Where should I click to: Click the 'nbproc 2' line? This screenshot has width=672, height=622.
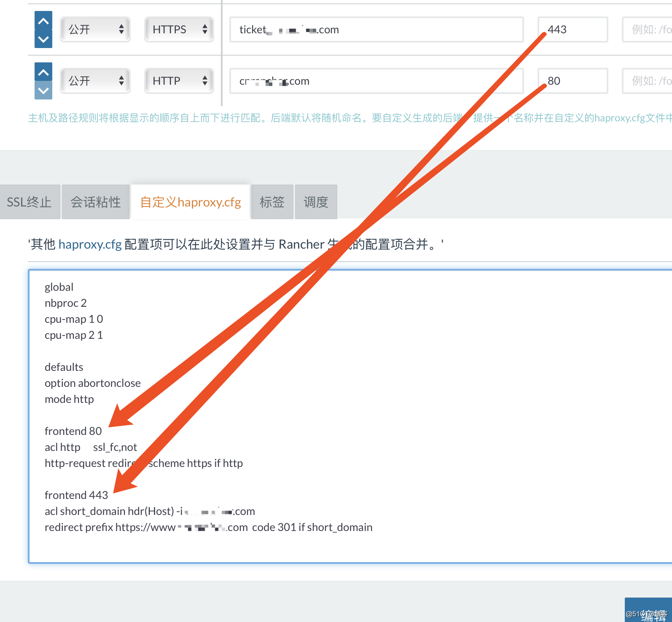coord(66,303)
